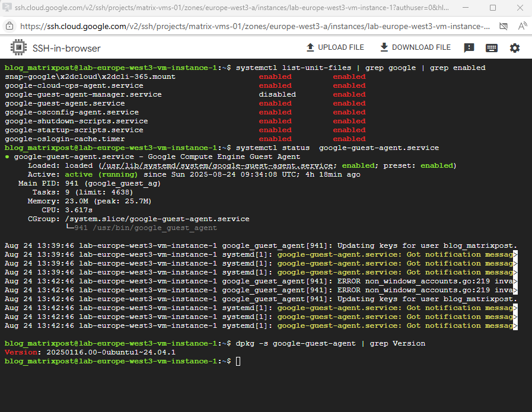Click the browser address bar URL
532x412 pixels.
255,26
